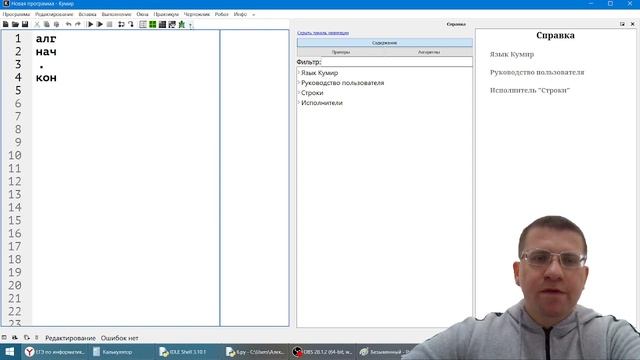Image resolution: width=640 pixels, height=360 pixels.
Task: Click the алг keyword on line 1
Action: point(46,39)
